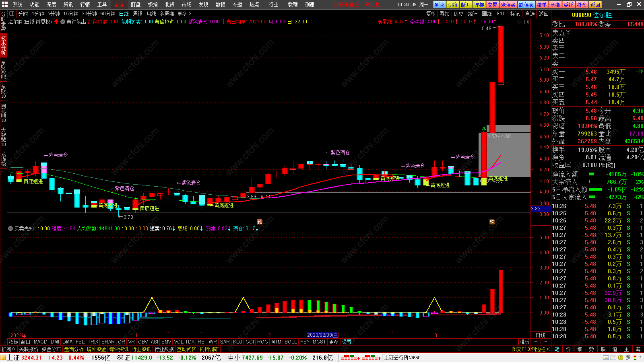Click the panel layout icon beside 分时
Image resolution: width=644 pixels, height=362 pixels.
pos(12,14)
